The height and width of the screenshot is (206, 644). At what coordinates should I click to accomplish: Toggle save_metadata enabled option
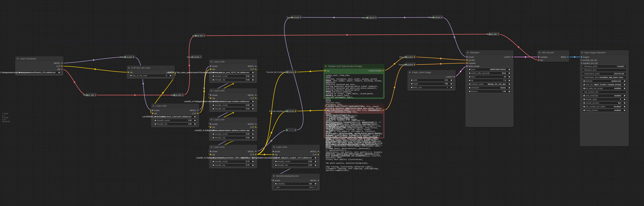pos(604,96)
